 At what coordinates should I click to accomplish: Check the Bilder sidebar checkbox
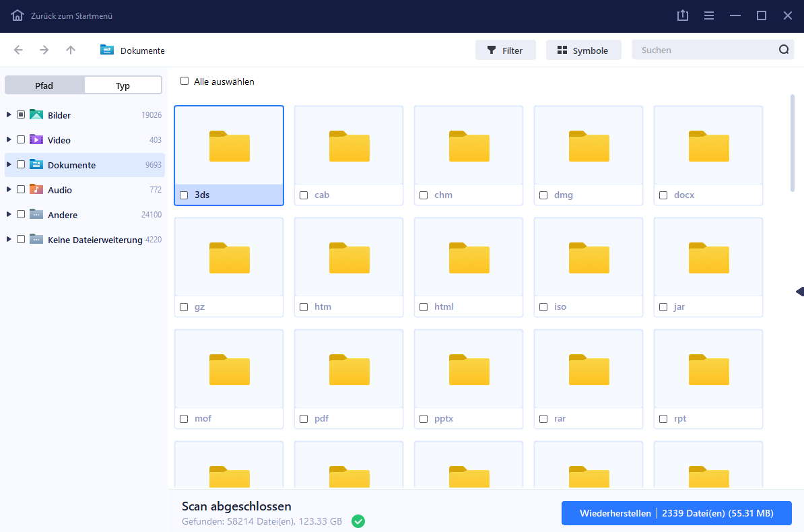pos(21,114)
